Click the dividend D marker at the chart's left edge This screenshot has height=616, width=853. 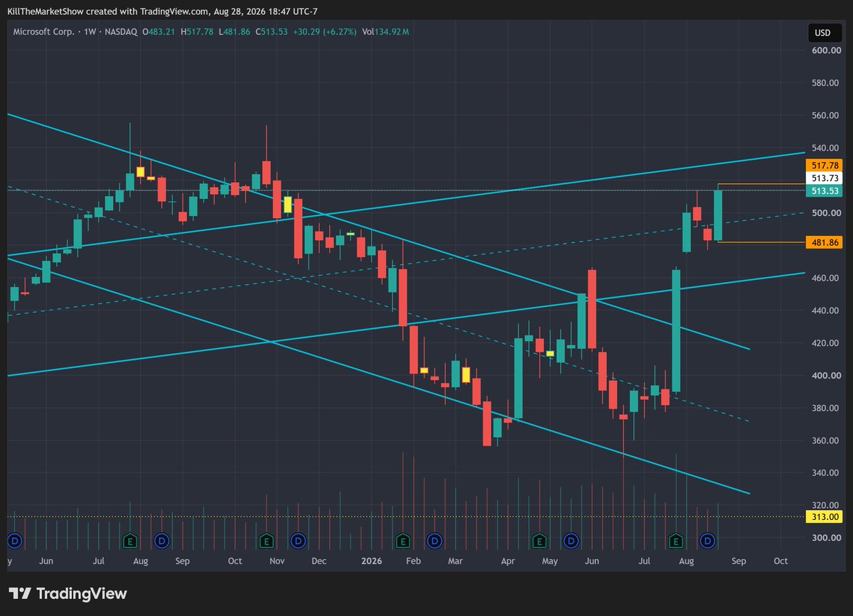[x=14, y=541]
